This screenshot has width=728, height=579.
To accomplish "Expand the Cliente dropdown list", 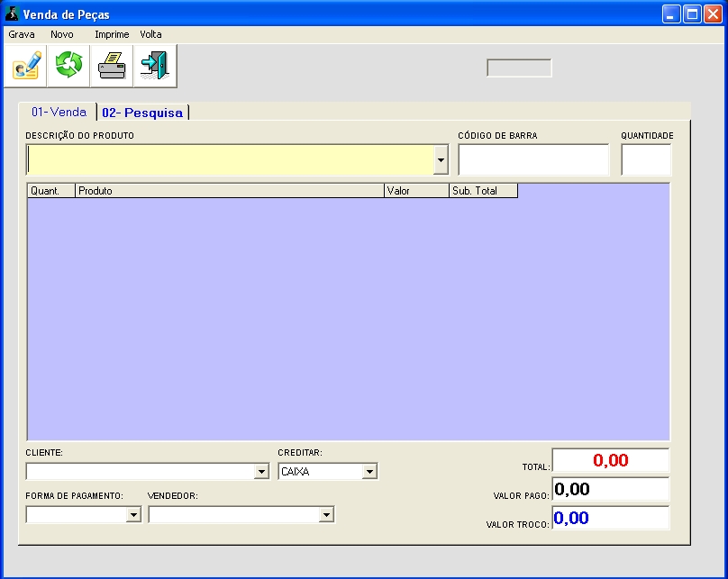I will pos(261,472).
